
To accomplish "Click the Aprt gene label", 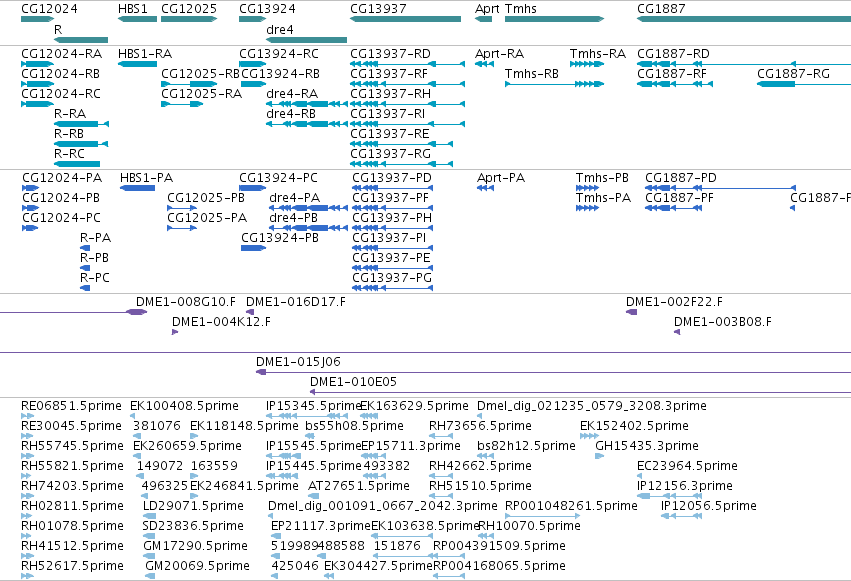I will pos(487,9).
